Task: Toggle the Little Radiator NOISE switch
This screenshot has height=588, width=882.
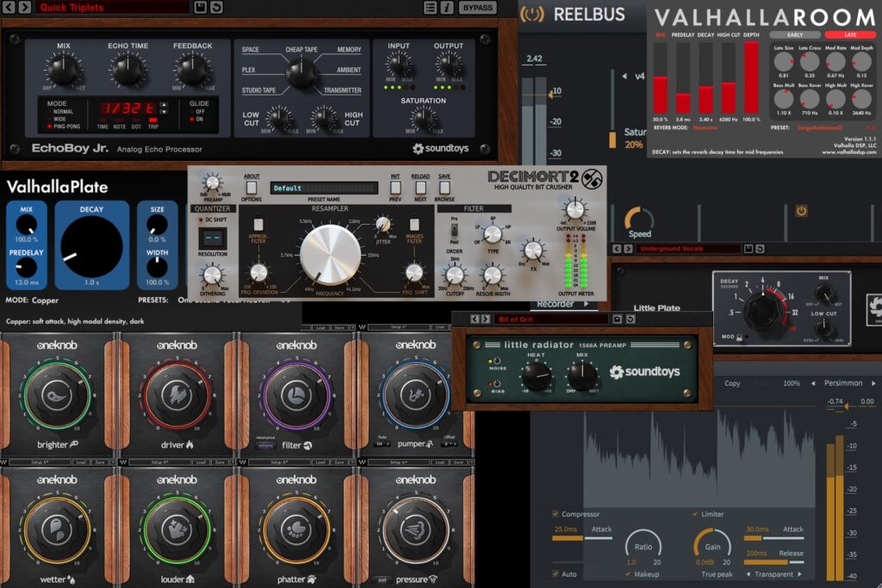Action: pyautogui.click(x=497, y=361)
